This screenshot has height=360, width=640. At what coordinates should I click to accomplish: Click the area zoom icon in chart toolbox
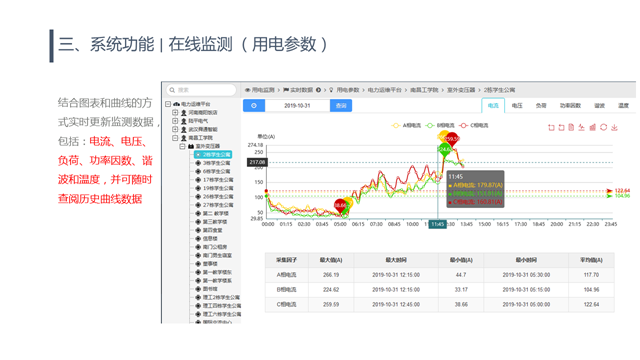coord(551,127)
